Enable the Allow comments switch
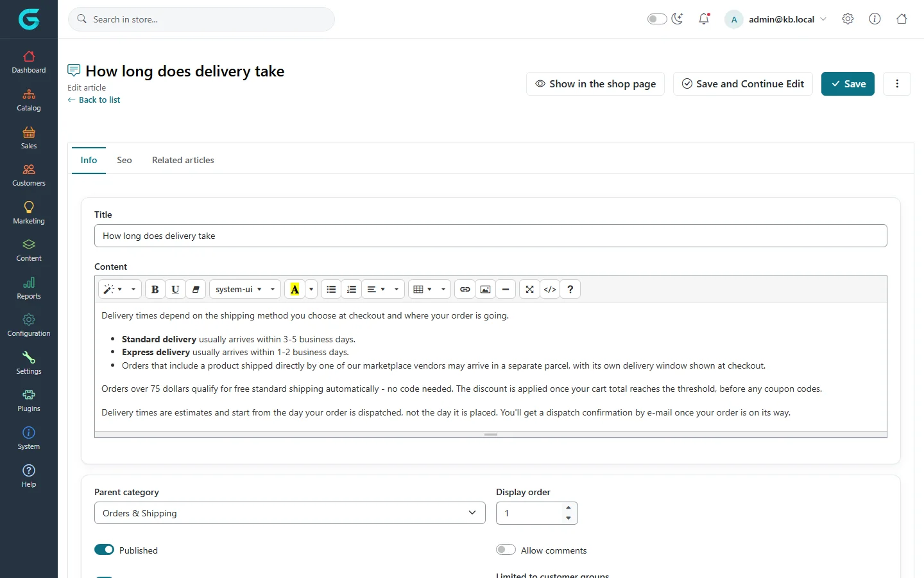This screenshot has width=924, height=578. [506, 550]
